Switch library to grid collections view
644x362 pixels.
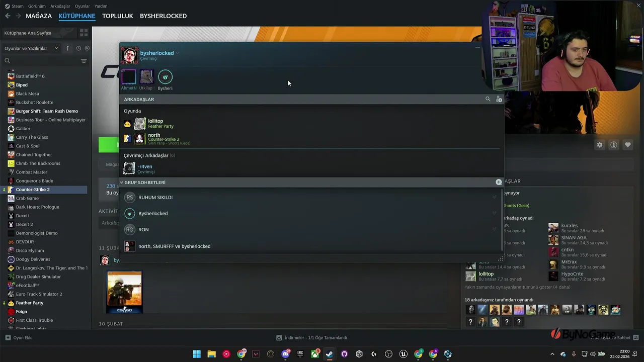pos(84,33)
